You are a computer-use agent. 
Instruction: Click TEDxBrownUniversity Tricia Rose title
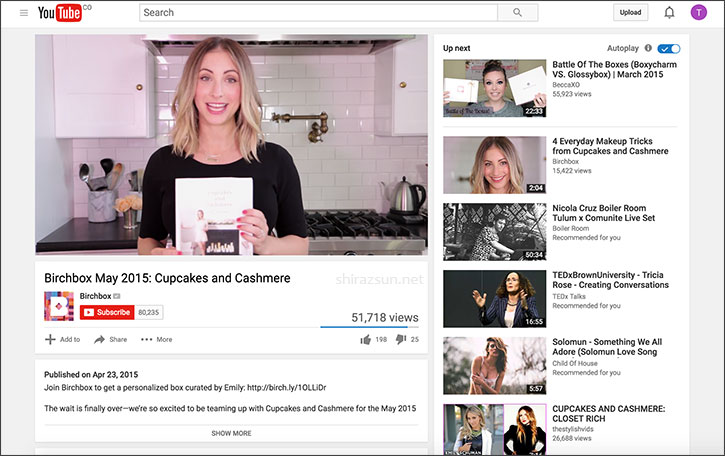click(x=610, y=280)
